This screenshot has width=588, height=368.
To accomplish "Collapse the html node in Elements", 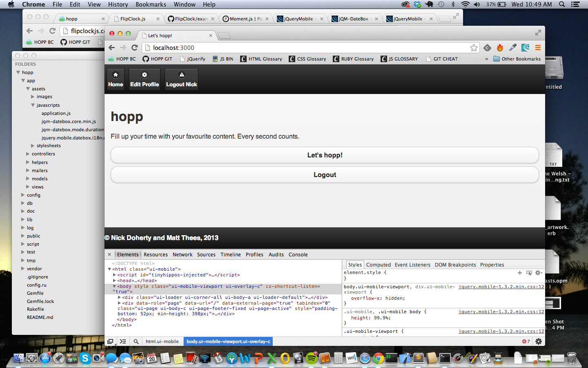I will 109,269.
